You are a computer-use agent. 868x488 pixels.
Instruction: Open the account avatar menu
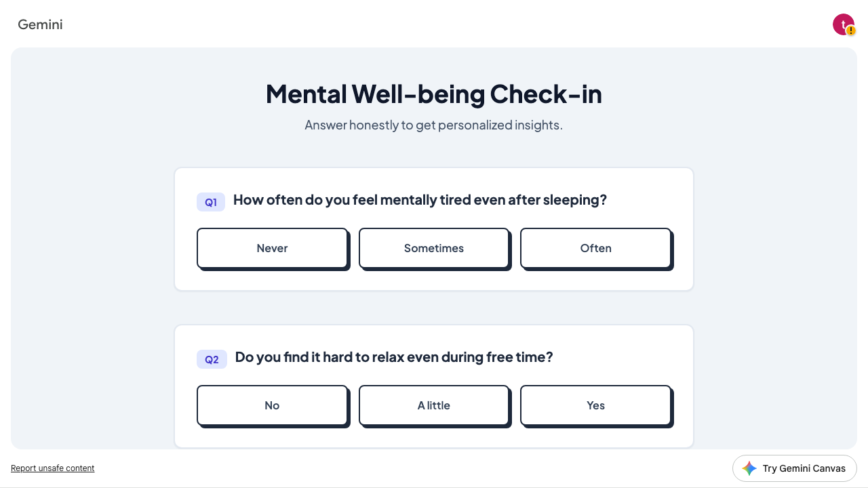click(842, 24)
